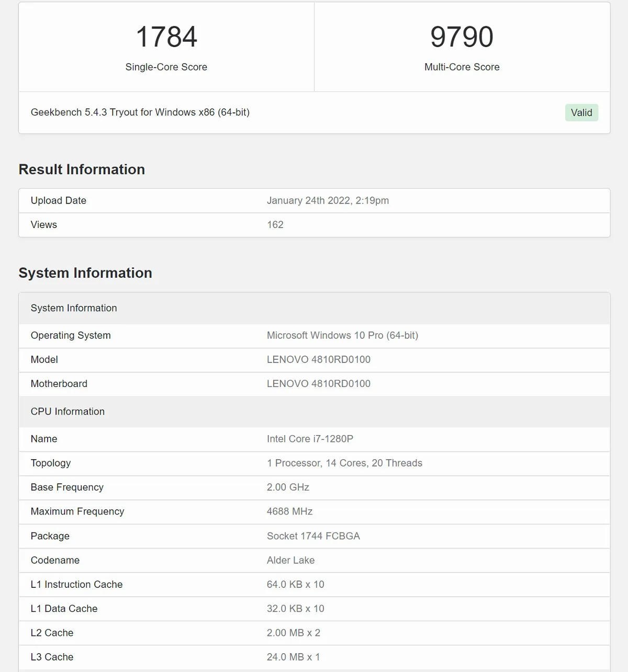The image size is (628, 672).
Task: Select the Motherboard value LENOVO 4810RD0100
Action: pyautogui.click(x=318, y=384)
